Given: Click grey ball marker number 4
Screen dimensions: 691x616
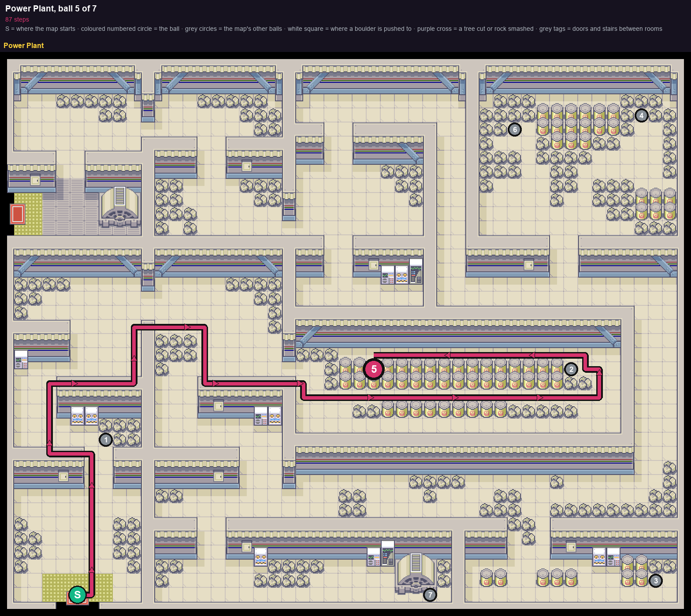Looking at the screenshot, I should coord(642,115).
